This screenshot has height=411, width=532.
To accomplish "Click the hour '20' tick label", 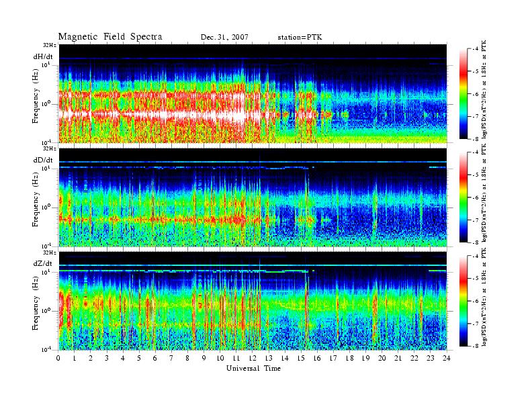I will 382,358.
